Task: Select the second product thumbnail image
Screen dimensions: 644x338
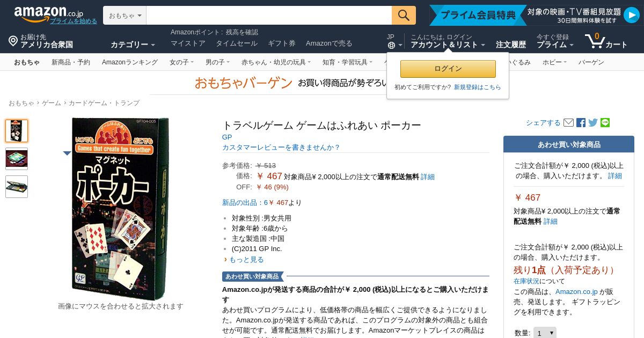Action: pos(17,159)
